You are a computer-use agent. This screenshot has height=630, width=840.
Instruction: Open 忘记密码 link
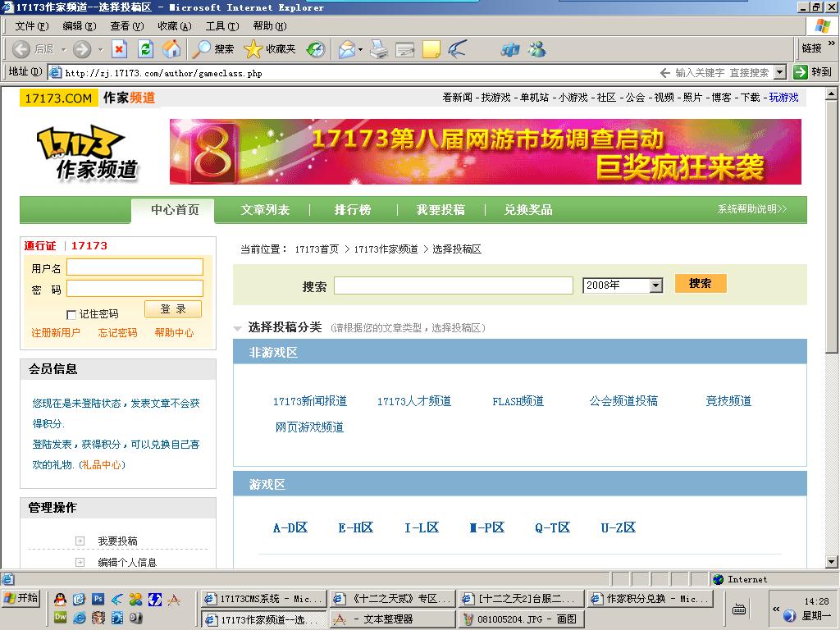(x=117, y=333)
